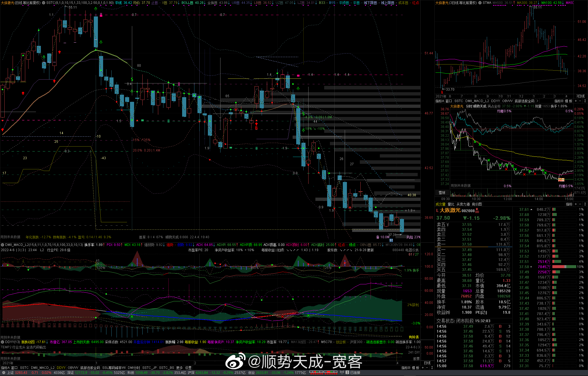This screenshot has width=588, height=376.
Task: Click the DMII_MACD_L2 sub-chart settings icon
Action: [2, 245]
